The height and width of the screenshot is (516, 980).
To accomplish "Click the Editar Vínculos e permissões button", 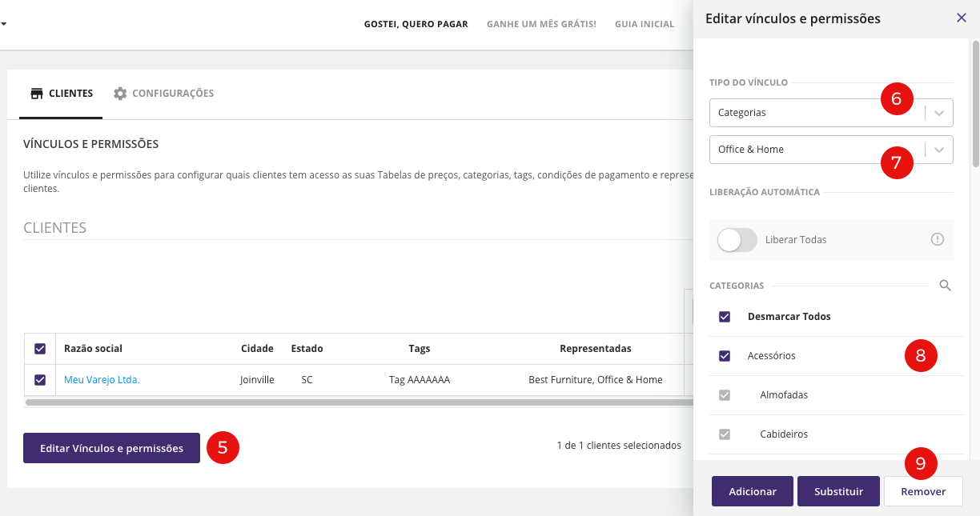I will pyautogui.click(x=111, y=448).
